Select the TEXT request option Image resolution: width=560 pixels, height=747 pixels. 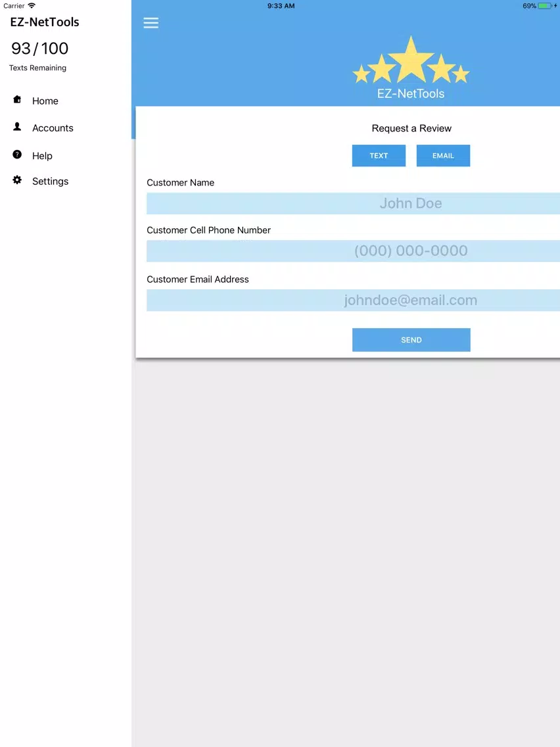(x=379, y=156)
